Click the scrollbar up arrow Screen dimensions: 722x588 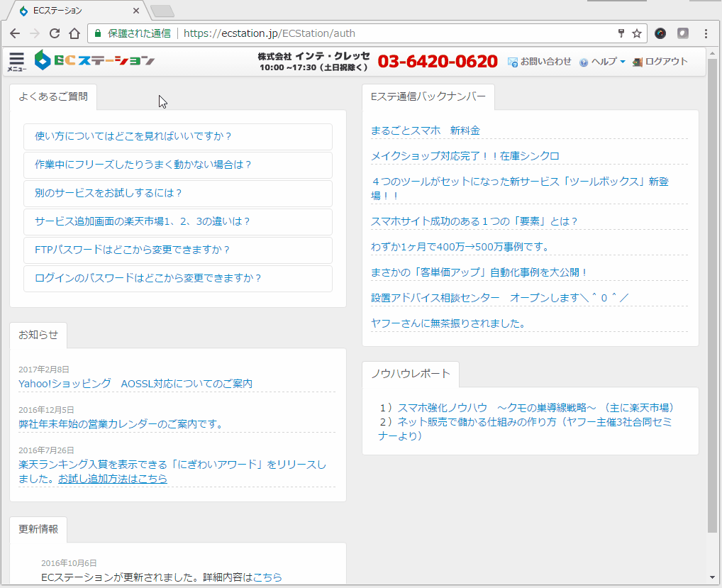712,52
